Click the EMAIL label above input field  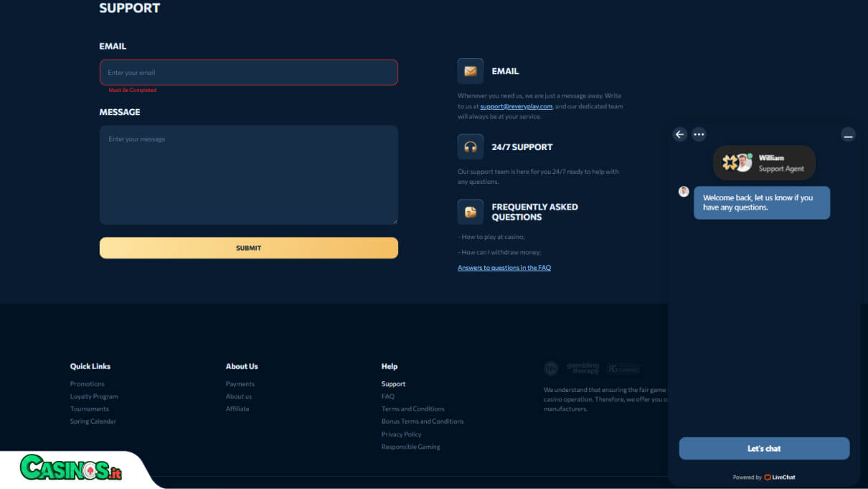point(113,46)
